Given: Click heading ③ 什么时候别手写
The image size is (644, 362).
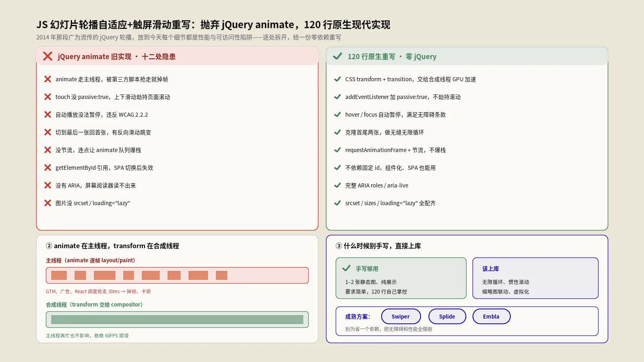Looking at the screenshot, I should click(x=378, y=246).
